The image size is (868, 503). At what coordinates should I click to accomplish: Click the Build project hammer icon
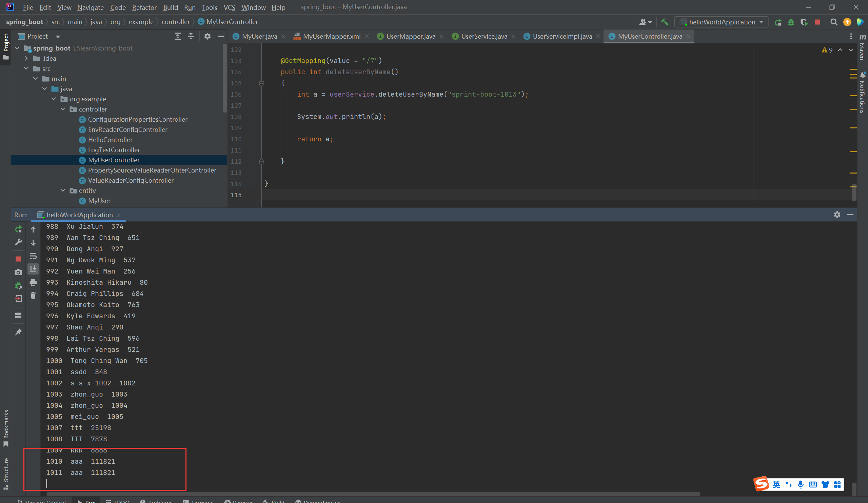click(x=665, y=22)
